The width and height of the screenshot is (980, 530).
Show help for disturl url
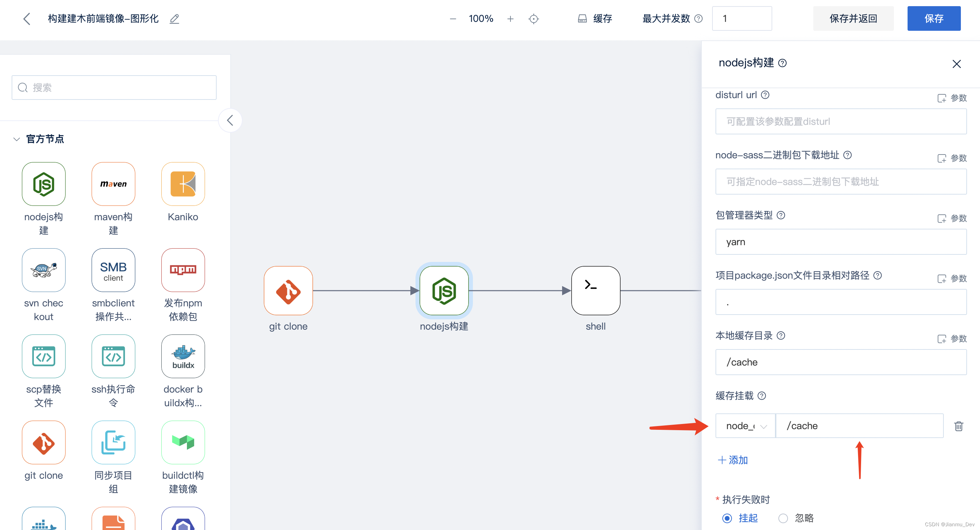(x=765, y=95)
